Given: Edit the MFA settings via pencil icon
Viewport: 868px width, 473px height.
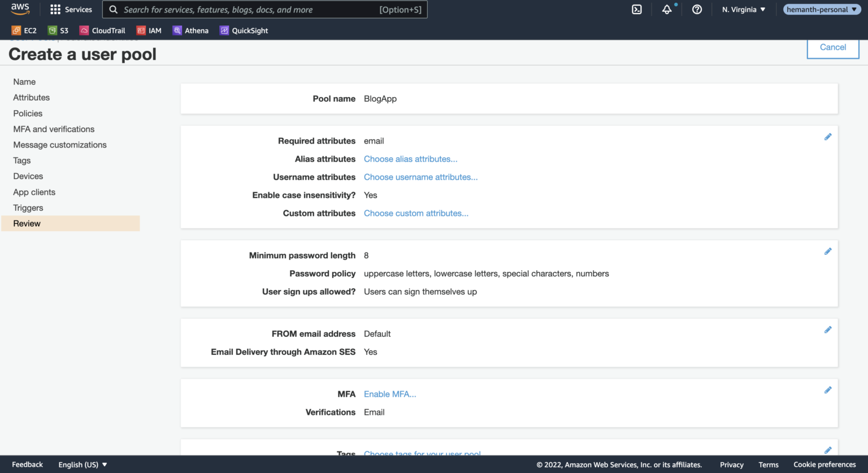Looking at the screenshot, I should point(828,390).
